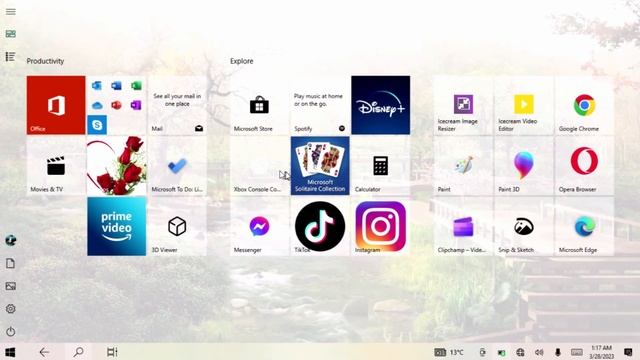640x360 pixels.
Task: Launch Movies & TV
Action: pyautogui.click(x=56, y=166)
